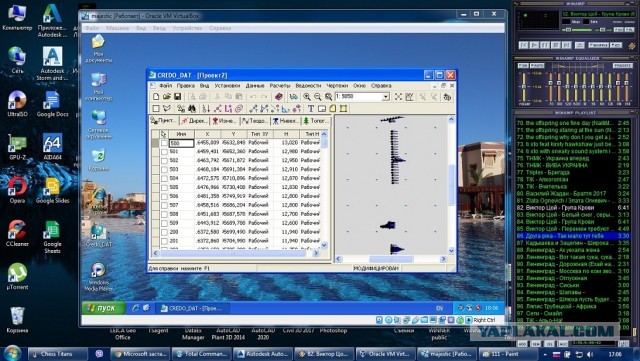Click the red book icon in CREDO_DAT toolbar

pyautogui.click(x=279, y=97)
